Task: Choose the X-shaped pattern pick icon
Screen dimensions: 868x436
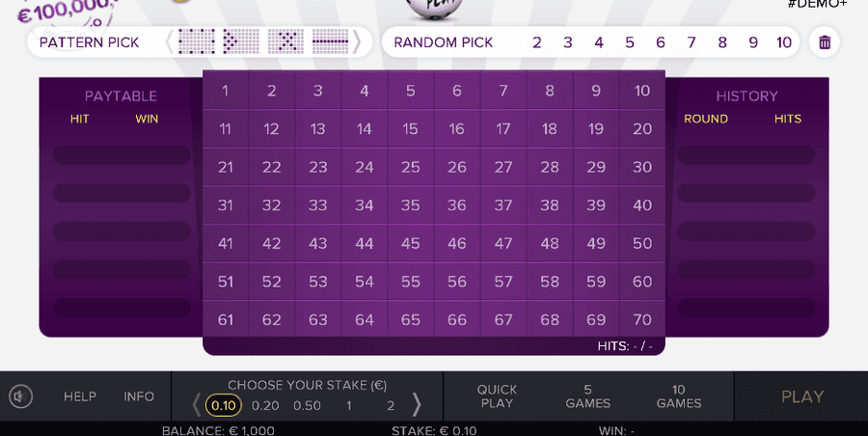Action: pos(285,42)
